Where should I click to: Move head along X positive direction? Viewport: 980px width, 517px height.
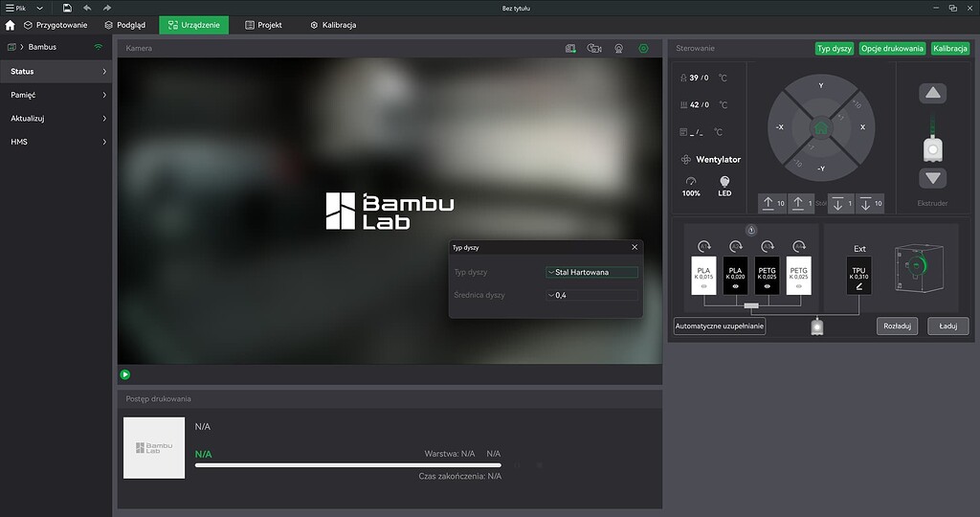(x=862, y=127)
